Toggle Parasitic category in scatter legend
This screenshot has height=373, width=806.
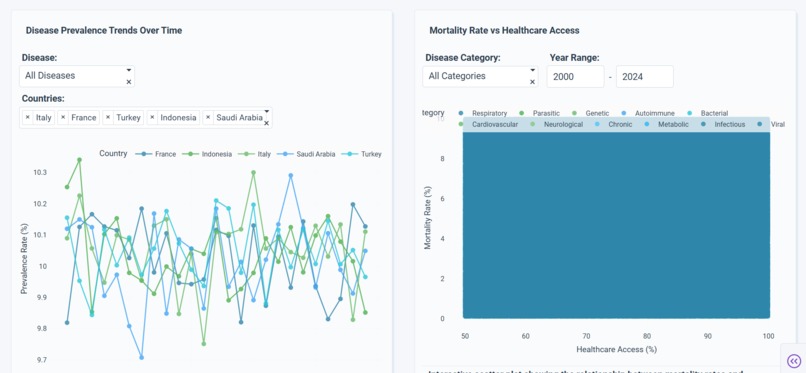coord(540,113)
